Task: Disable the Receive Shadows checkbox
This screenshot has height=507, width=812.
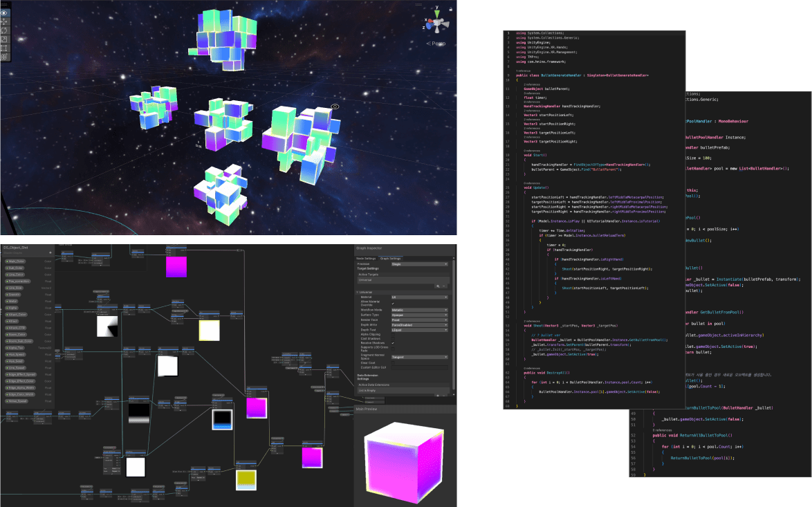Action: coord(393,343)
